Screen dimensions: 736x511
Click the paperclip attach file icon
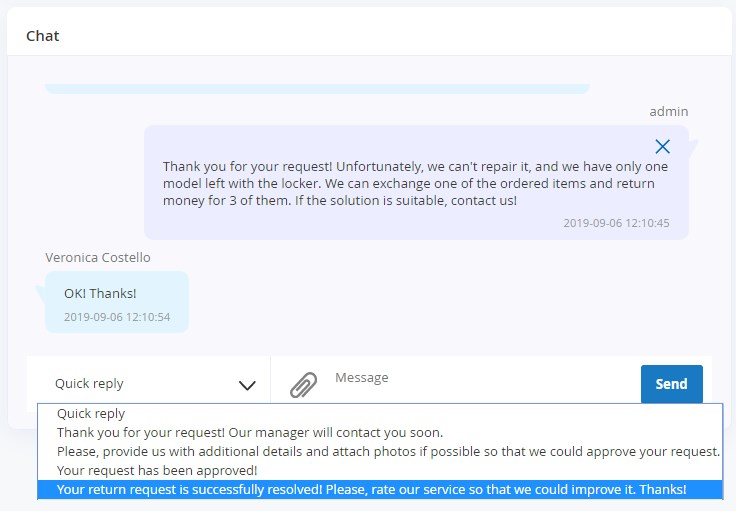(x=303, y=384)
